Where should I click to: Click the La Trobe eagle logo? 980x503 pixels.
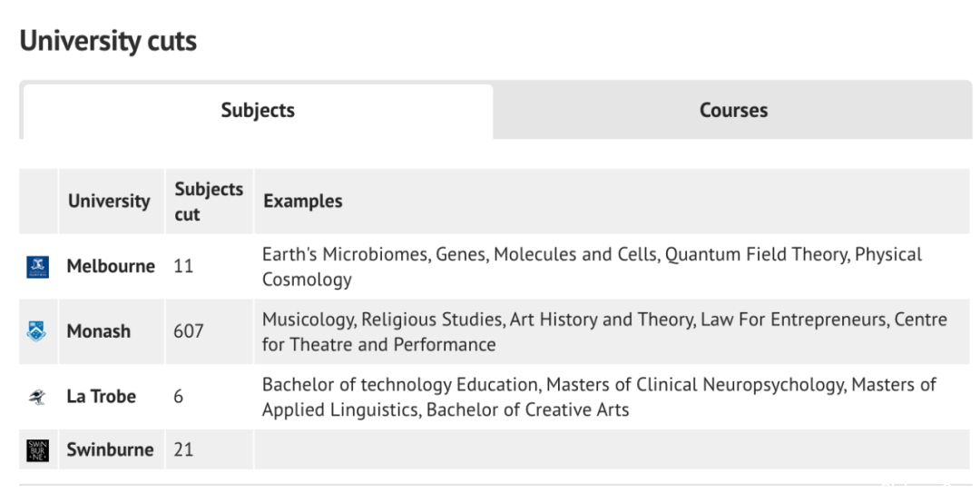point(37,396)
